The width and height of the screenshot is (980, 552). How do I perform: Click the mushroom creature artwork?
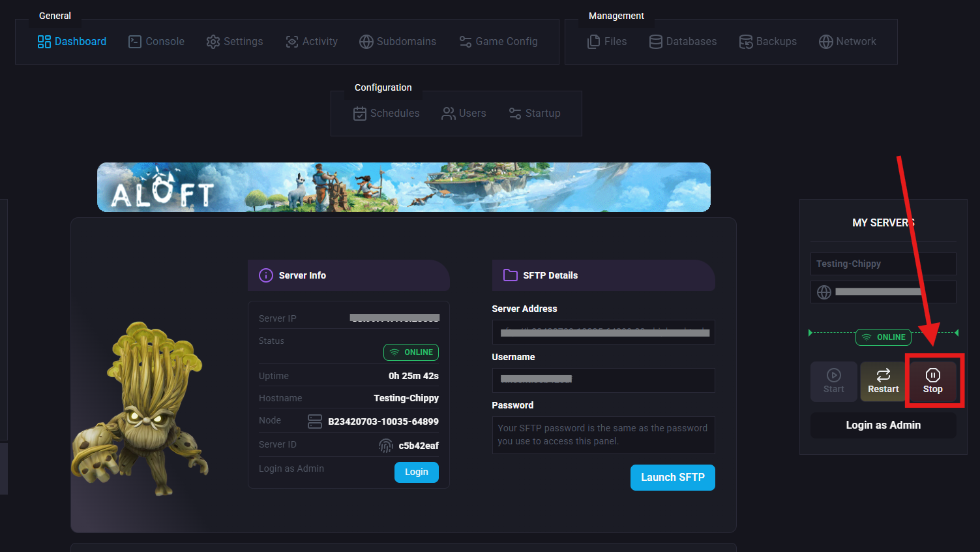(x=140, y=408)
